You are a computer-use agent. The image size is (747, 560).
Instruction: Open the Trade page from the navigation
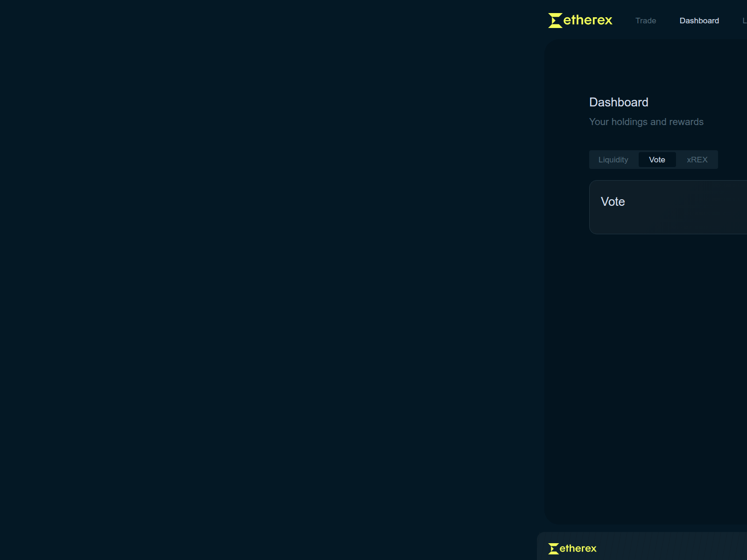pos(645,21)
